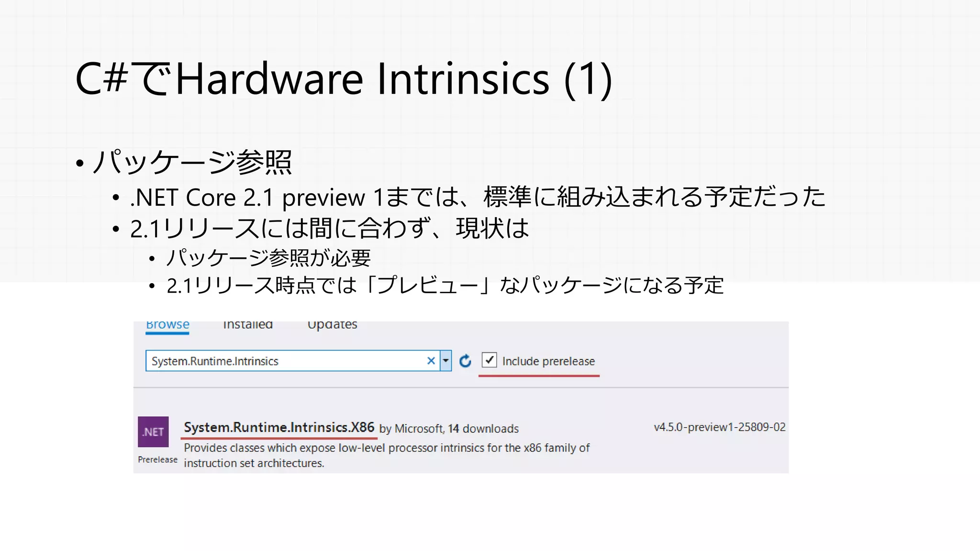Click the package description about x86 intrinsics
Screen dimensions: 980x551
[x=387, y=455]
